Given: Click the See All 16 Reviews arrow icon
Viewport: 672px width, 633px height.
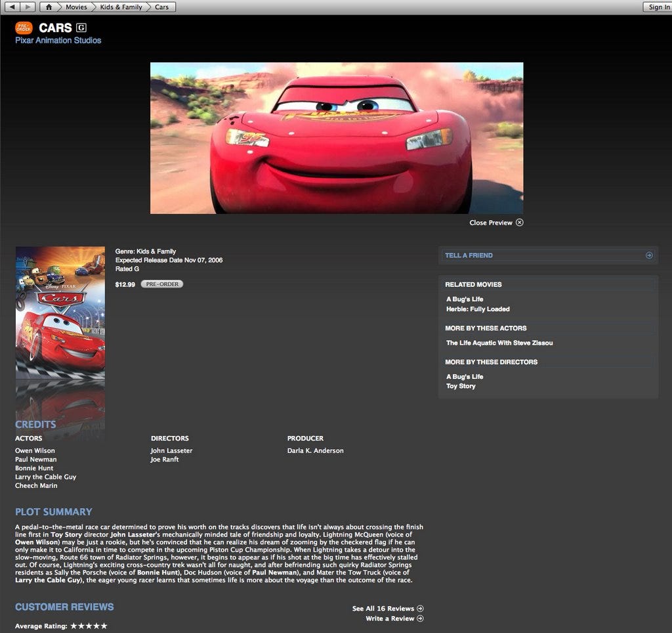Looking at the screenshot, I should 420,608.
